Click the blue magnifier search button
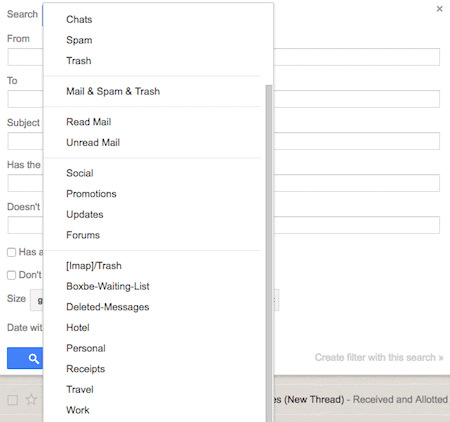 (25, 358)
